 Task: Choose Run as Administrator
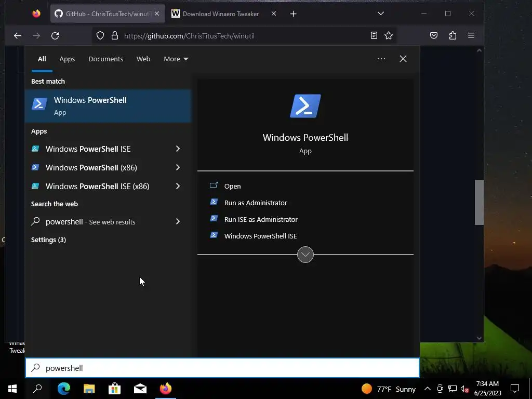pyautogui.click(x=256, y=203)
